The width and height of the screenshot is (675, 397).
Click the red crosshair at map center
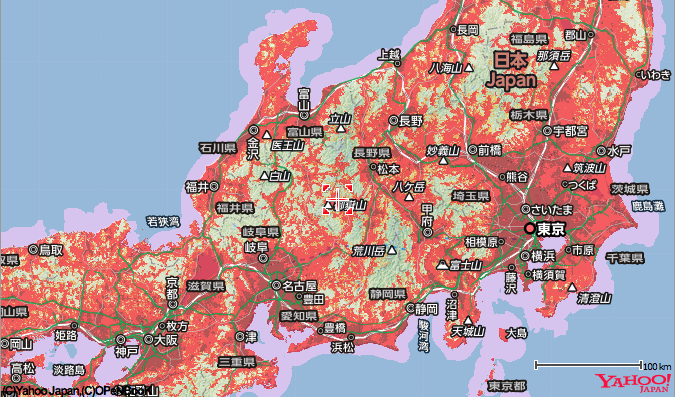click(x=338, y=199)
